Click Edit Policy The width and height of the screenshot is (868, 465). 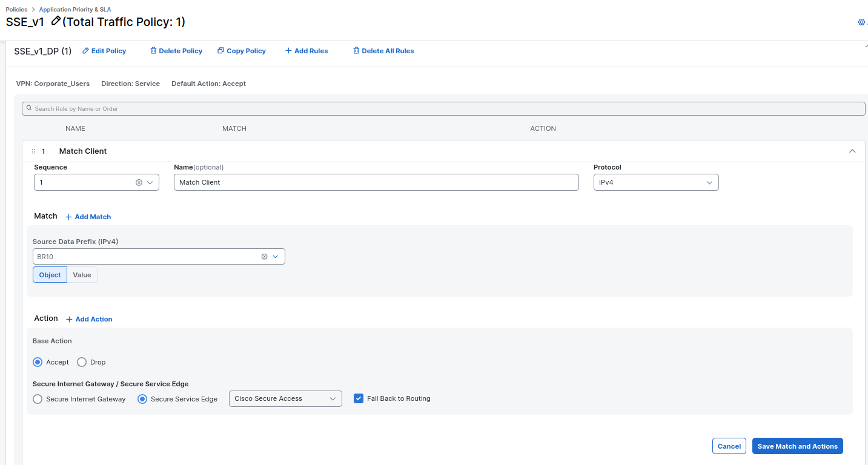(104, 51)
